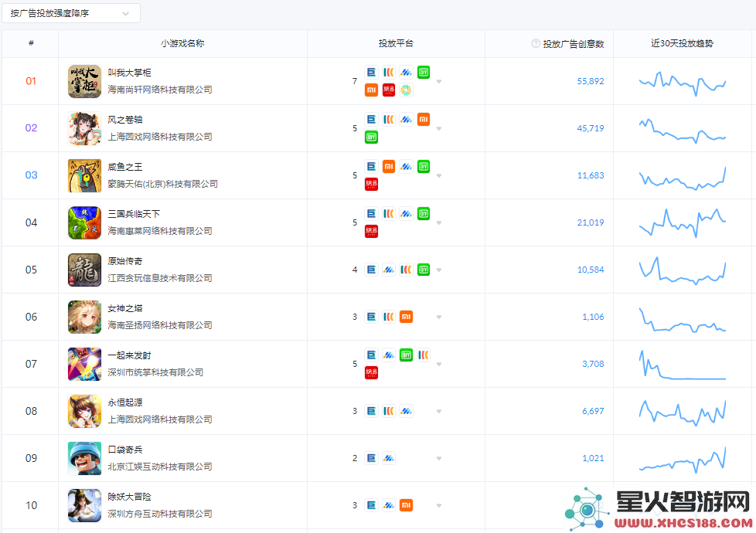Click the orange Xiaomi icon in 风之卷轴 row
The height and width of the screenshot is (533, 756).
(424, 120)
